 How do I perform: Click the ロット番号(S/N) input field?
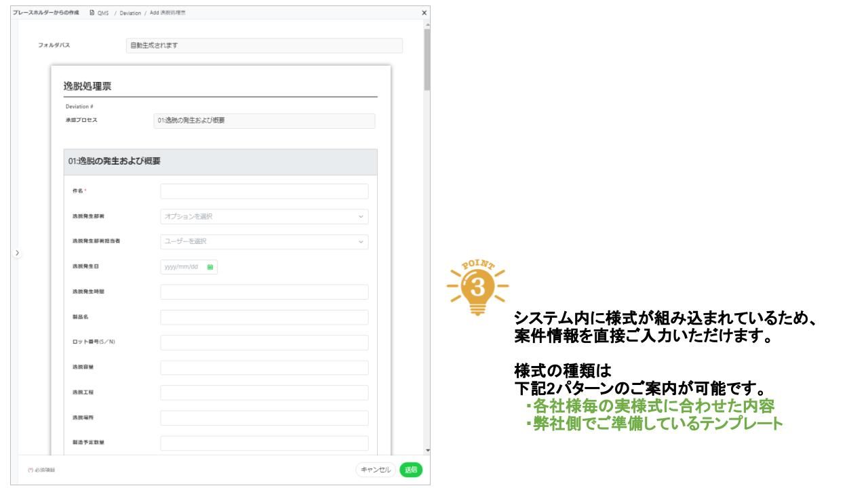coord(264,342)
